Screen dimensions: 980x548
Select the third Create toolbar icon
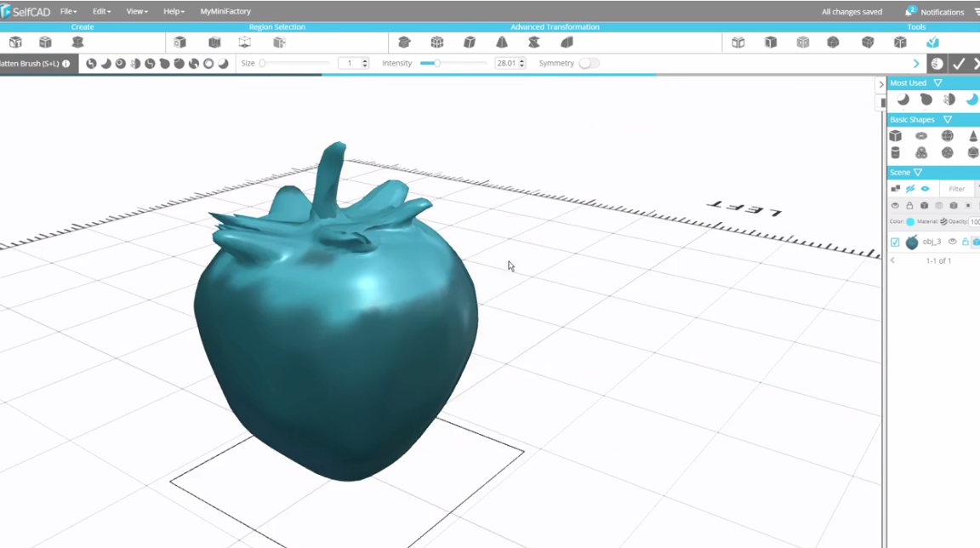(x=77, y=43)
